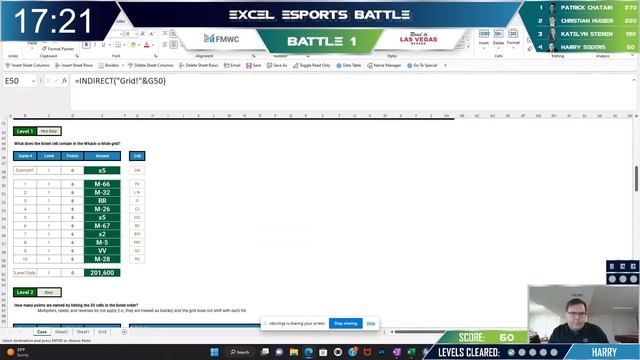The width and height of the screenshot is (640, 360).
Task: Toggle bold formatting
Action: point(86,45)
